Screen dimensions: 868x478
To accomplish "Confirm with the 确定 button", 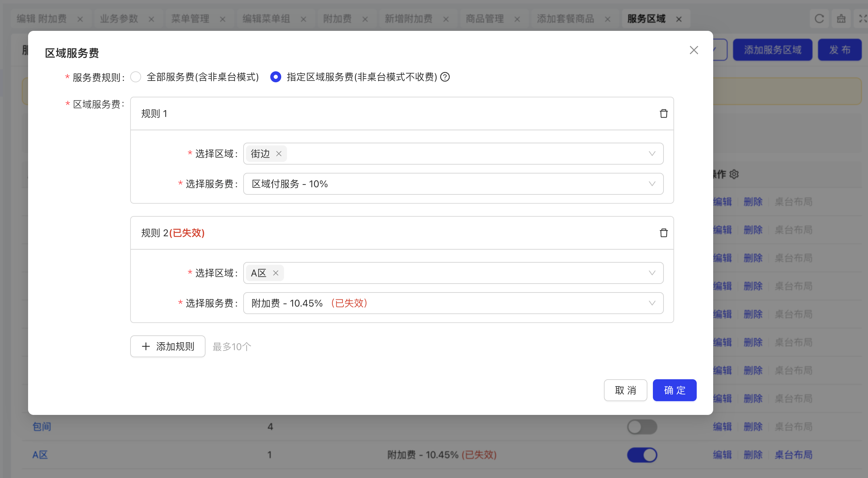I will coord(674,390).
